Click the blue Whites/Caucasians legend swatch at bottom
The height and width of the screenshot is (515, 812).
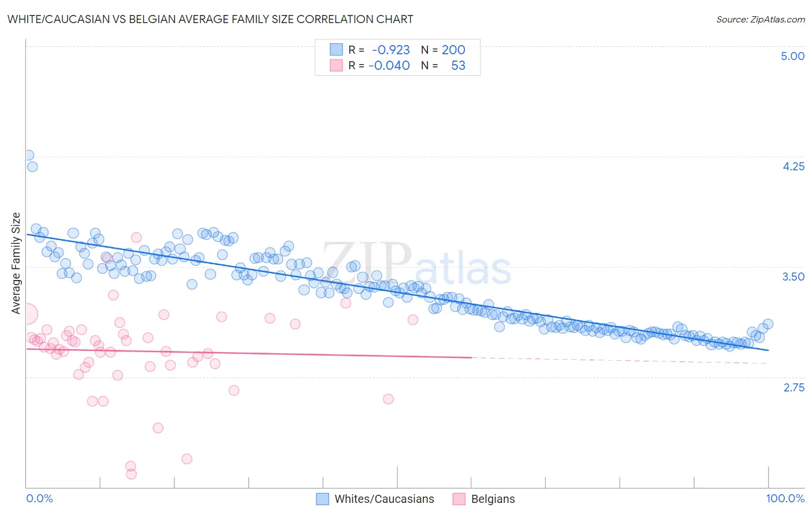323,499
